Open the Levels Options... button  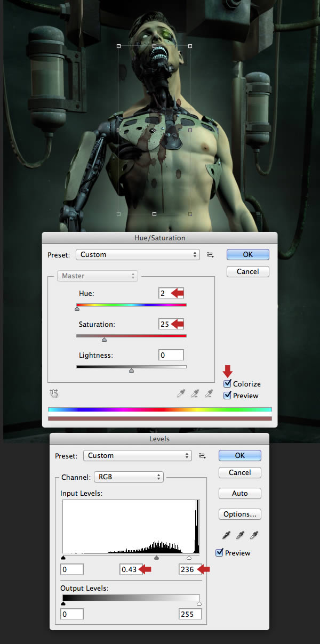(240, 514)
